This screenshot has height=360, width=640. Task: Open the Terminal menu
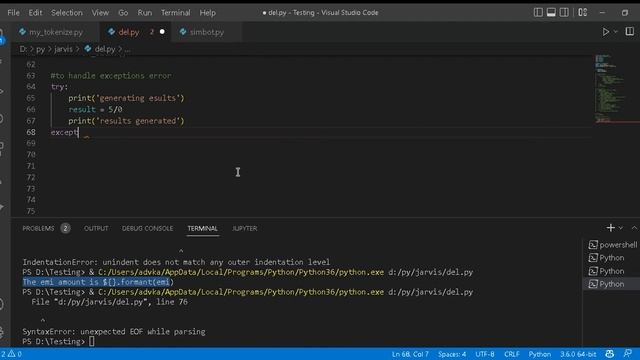click(x=176, y=13)
